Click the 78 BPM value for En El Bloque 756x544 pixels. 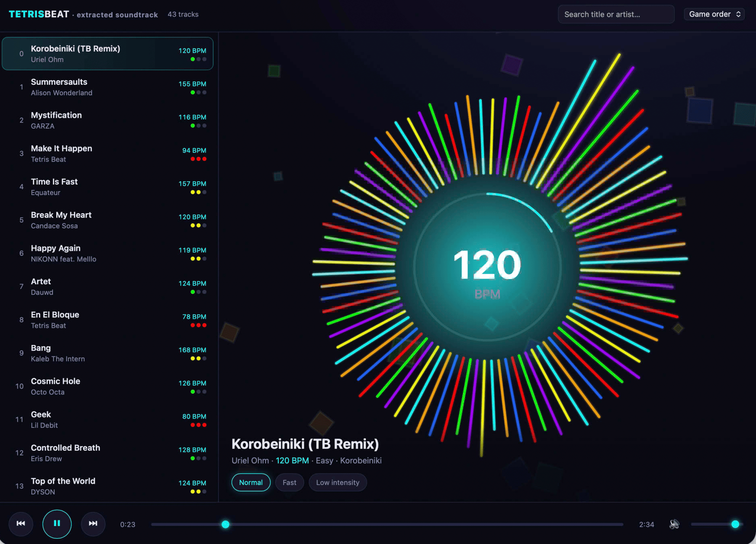point(194,316)
